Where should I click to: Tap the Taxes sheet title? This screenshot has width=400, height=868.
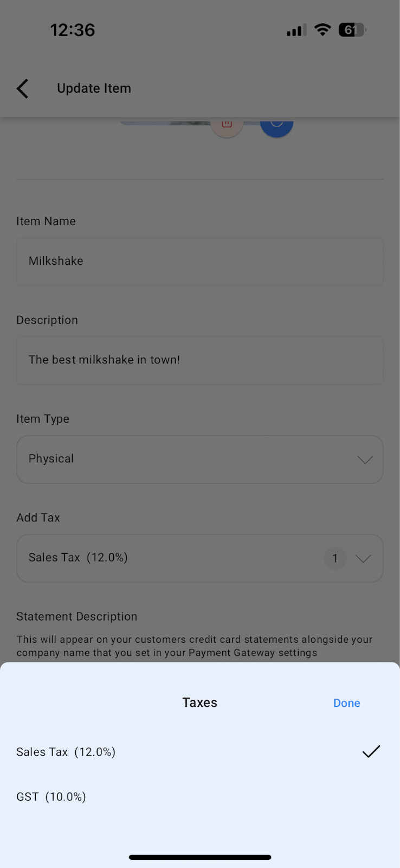(199, 703)
